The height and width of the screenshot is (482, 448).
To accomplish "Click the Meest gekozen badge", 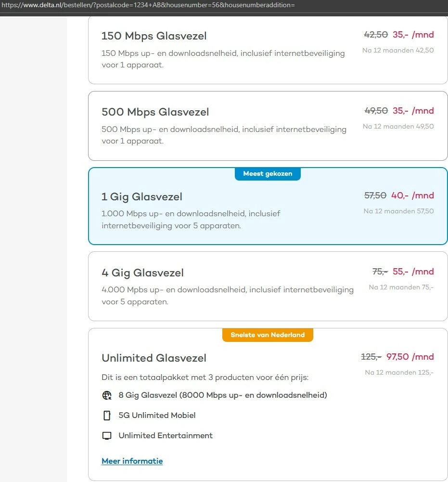I will 268,174.
